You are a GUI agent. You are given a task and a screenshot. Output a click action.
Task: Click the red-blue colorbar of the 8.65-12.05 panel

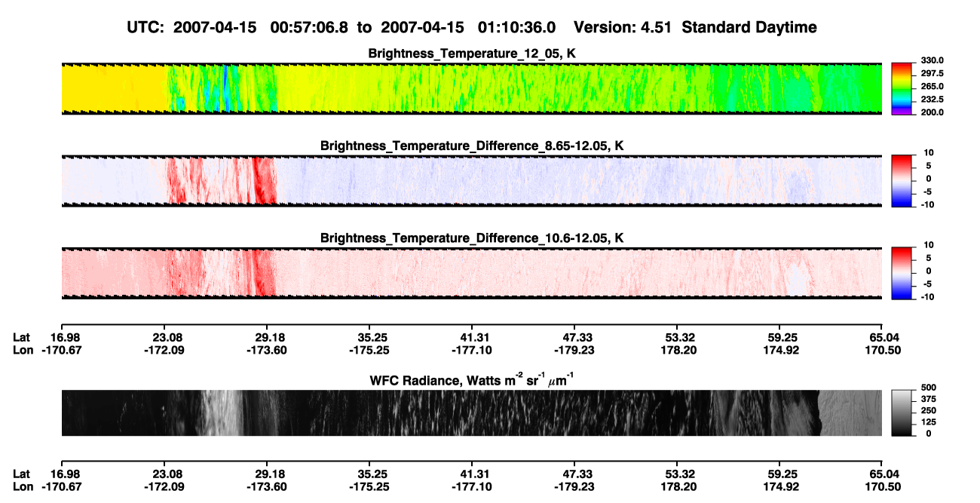[x=902, y=180]
